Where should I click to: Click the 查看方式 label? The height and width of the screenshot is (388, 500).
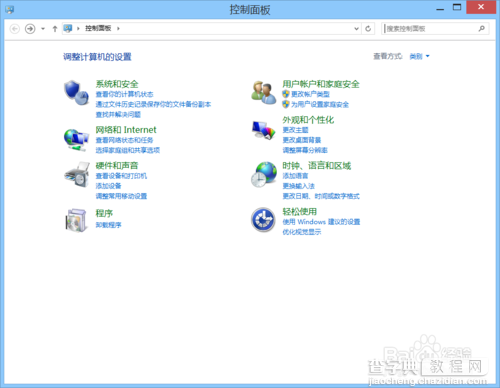[388, 56]
